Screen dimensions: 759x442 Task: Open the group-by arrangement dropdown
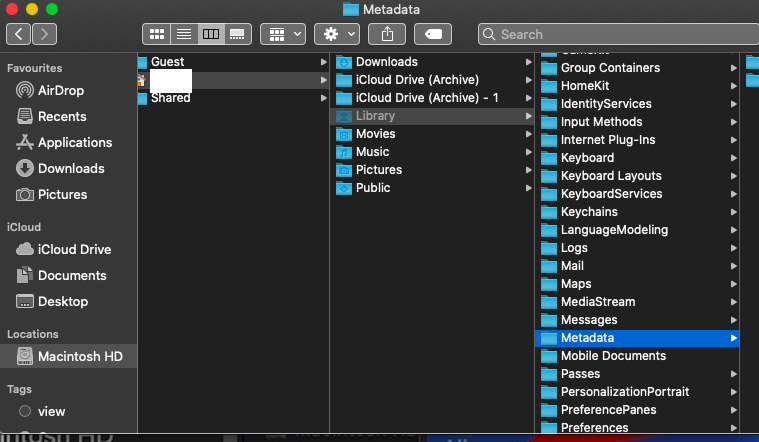[283, 34]
